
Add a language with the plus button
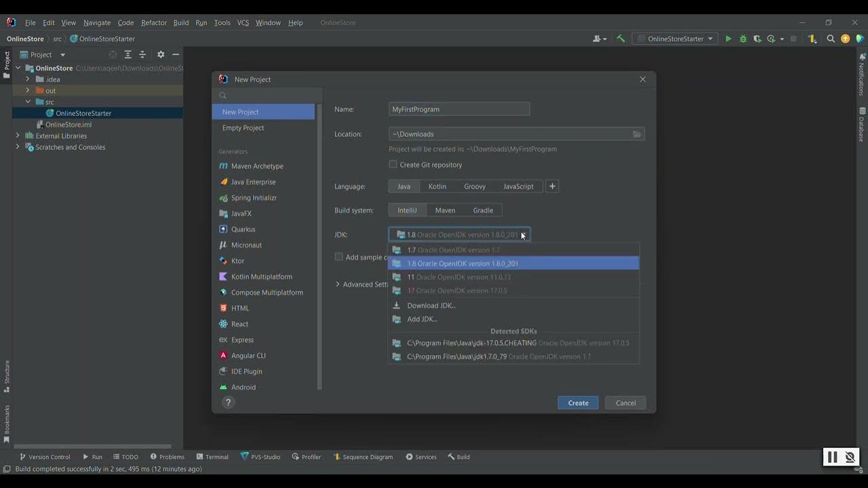pos(552,186)
